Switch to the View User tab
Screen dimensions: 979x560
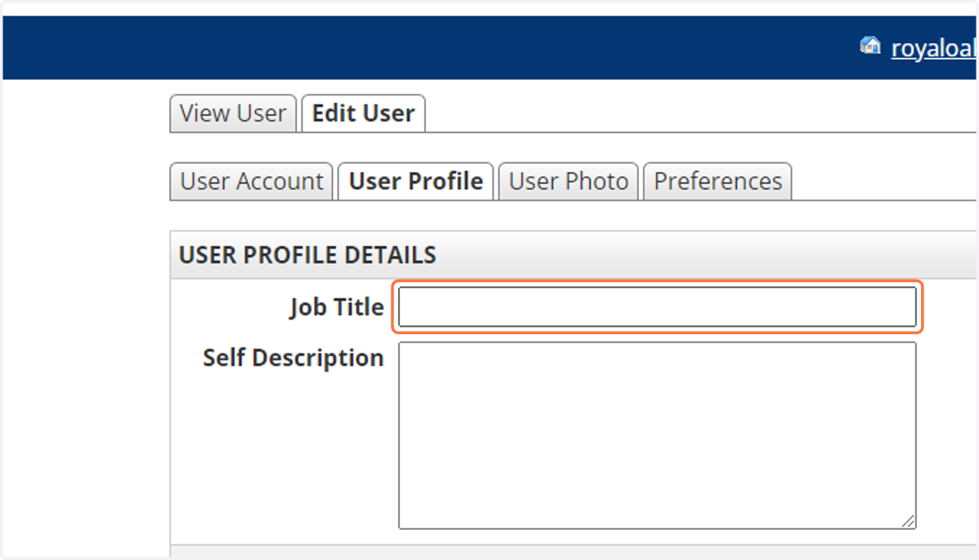(x=233, y=113)
